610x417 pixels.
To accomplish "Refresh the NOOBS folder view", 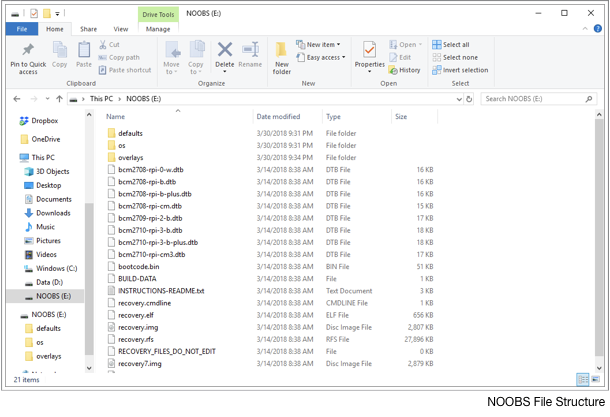I will [x=469, y=99].
